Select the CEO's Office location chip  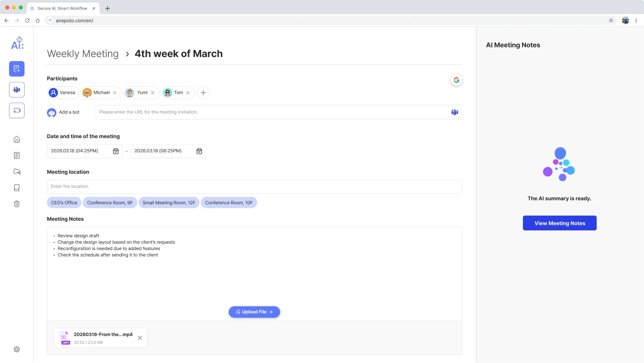pos(64,202)
